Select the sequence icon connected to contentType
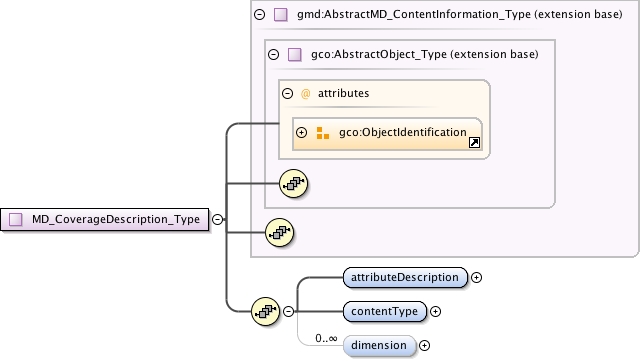 pyautogui.click(x=266, y=312)
